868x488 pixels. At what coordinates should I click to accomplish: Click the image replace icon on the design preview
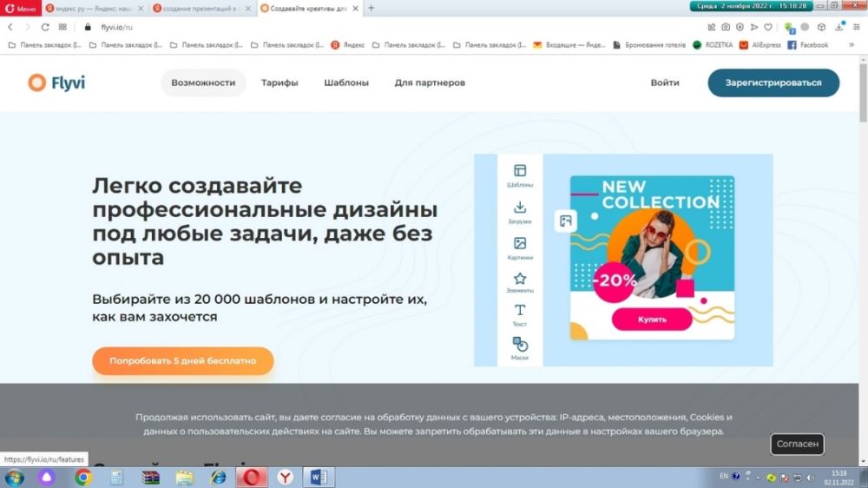[x=565, y=221]
